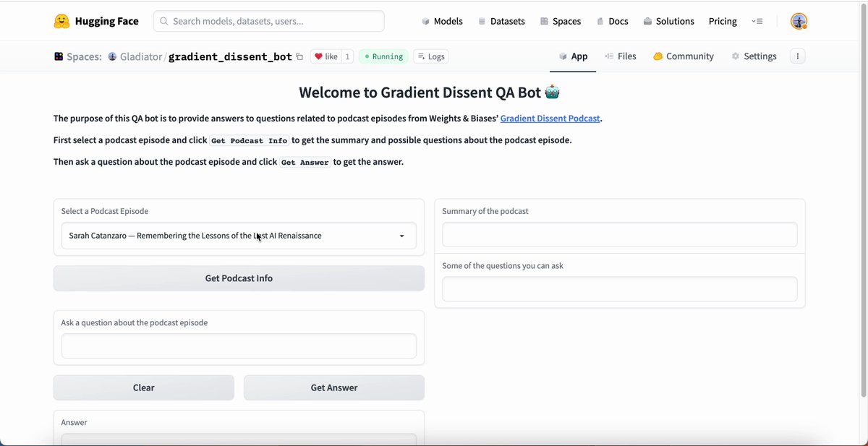Viewport: 868px width, 446px height.
Task: Follow the Gradient Dissent Podcast link
Action: coord(550,119)
